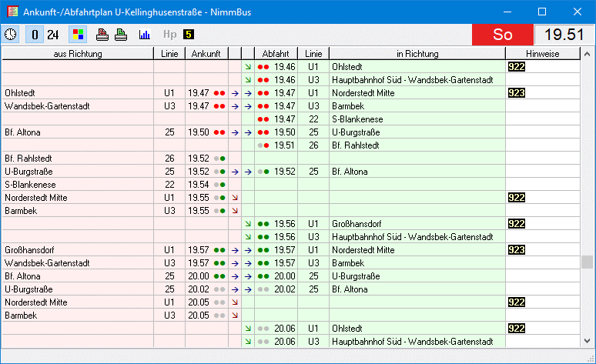Click the clock icon in the toolbar
Viewport: 596px width, 364px height.
coord(12,35)
